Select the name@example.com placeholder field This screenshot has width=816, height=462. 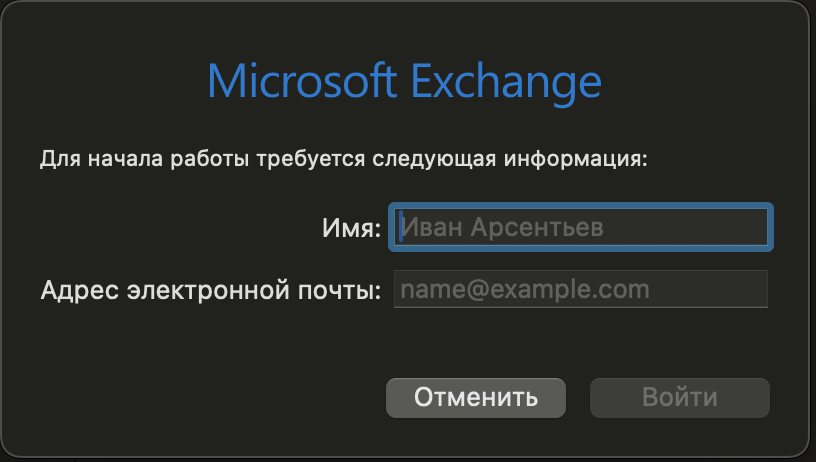tap(580, 290)
